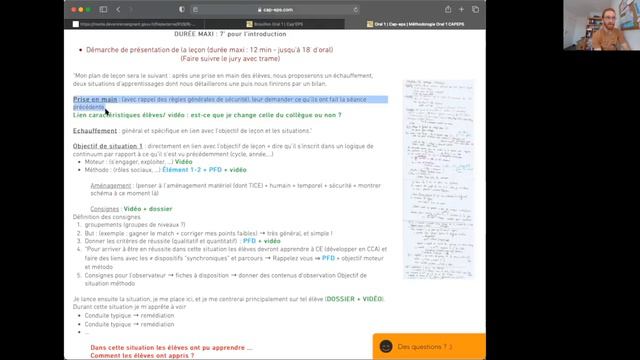Click the cap-eps.com address bar
Viewport: 640px width, 360px height.
(x=276, y=10)
